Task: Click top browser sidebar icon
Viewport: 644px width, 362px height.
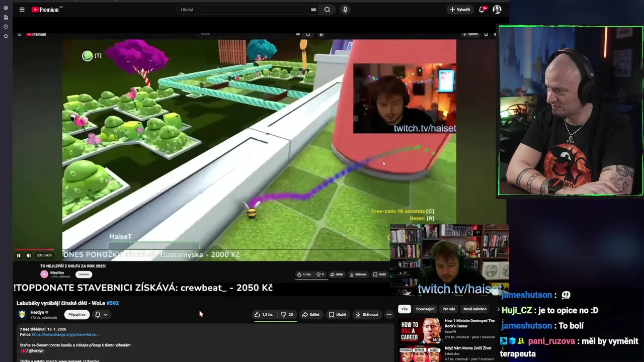Action: (6, 8)
